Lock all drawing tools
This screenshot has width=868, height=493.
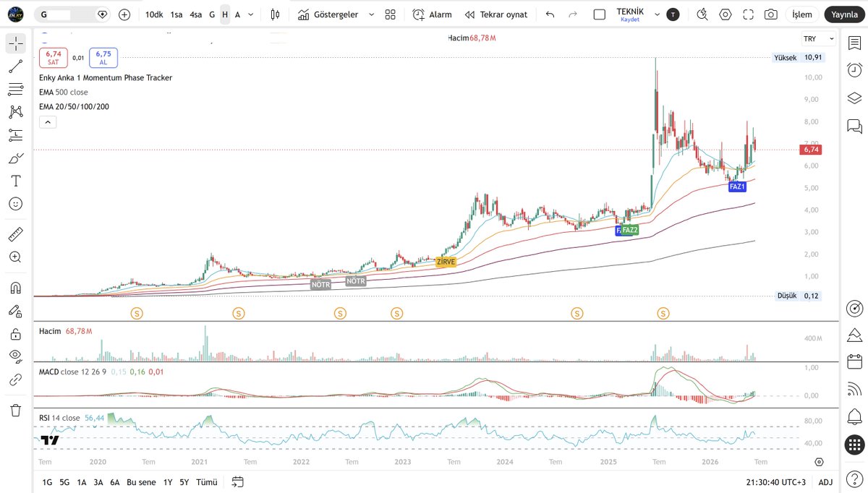click(16, 334)
